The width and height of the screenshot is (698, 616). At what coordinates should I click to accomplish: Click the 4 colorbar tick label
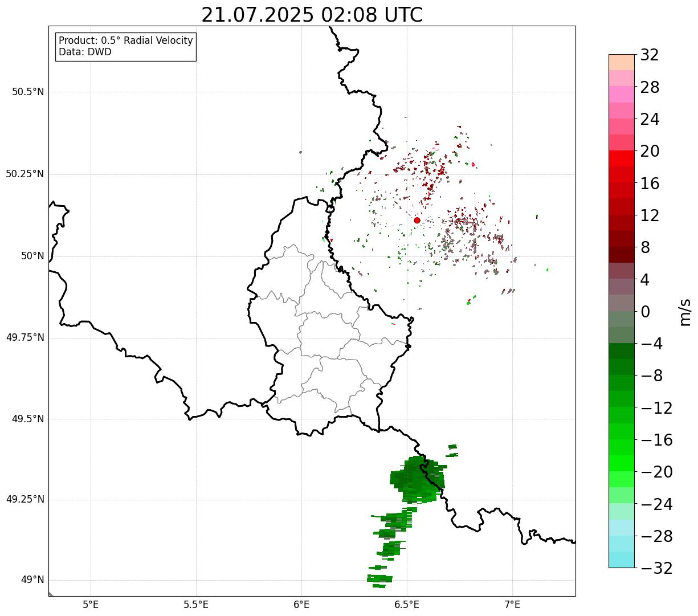[645, 280]
